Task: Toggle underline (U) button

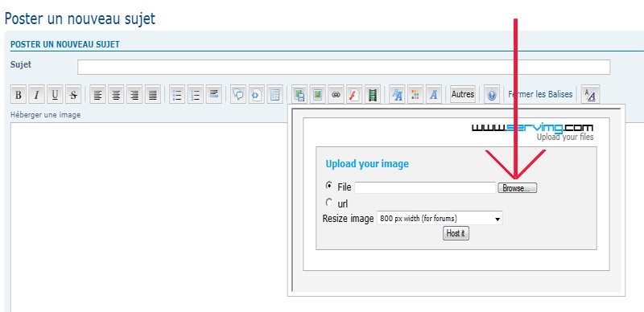Action: point(55,95)
